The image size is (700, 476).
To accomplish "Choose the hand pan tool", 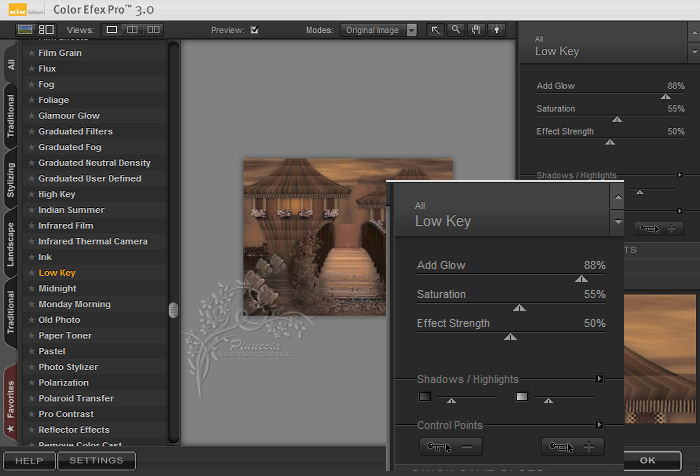I will (476, 30).
